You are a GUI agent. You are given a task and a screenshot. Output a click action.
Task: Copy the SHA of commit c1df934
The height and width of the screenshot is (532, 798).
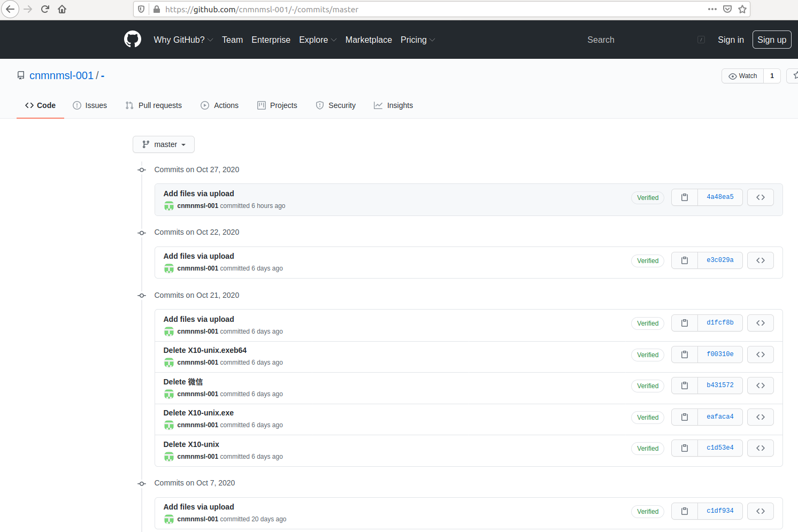(684, 511)
